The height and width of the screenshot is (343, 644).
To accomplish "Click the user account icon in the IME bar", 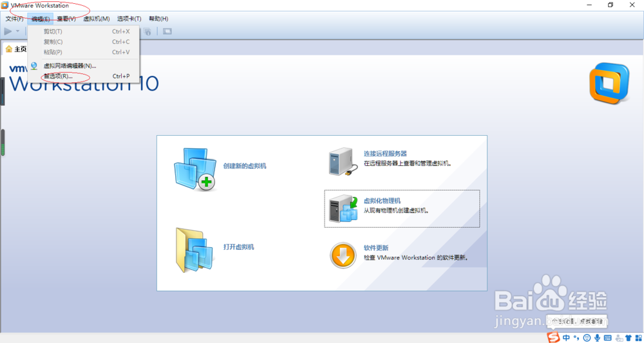I will click(618, 338).
